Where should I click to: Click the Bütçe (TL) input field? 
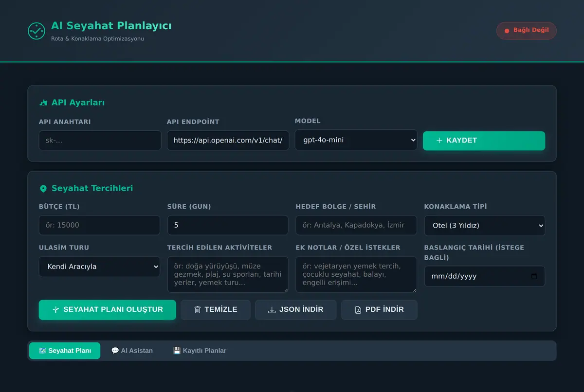point(99,225)
